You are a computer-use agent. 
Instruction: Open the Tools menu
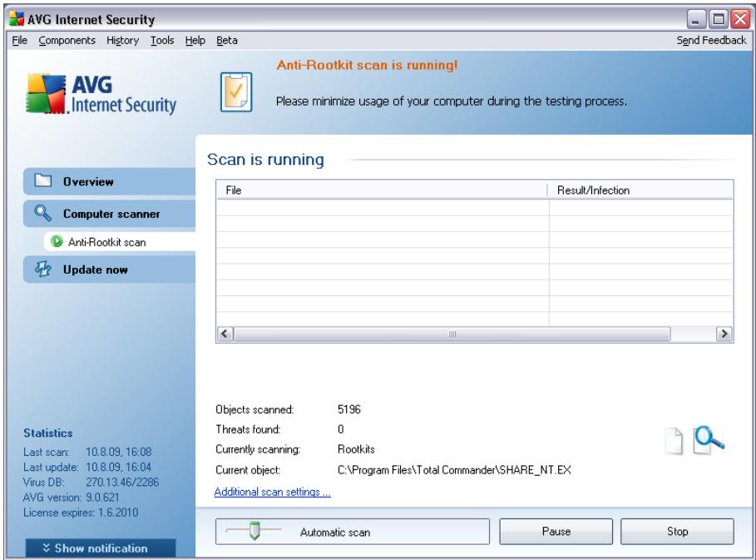pyautogui.click(x=162, y=41)
